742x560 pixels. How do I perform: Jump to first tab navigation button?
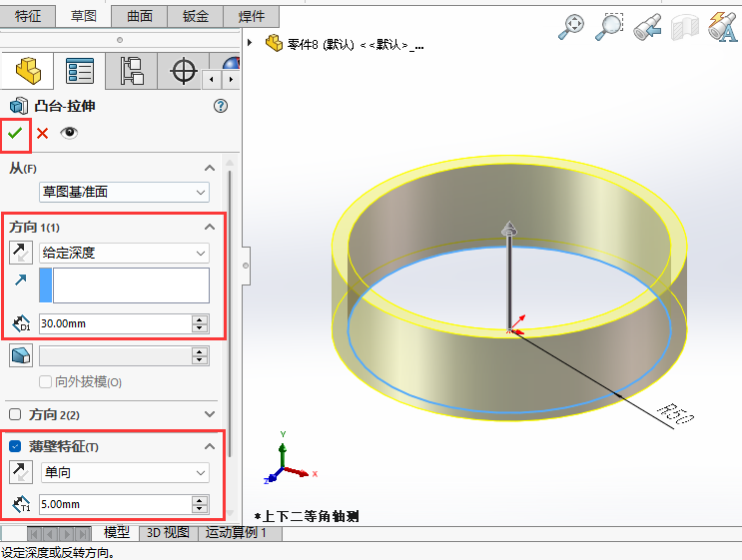point(34,534)
